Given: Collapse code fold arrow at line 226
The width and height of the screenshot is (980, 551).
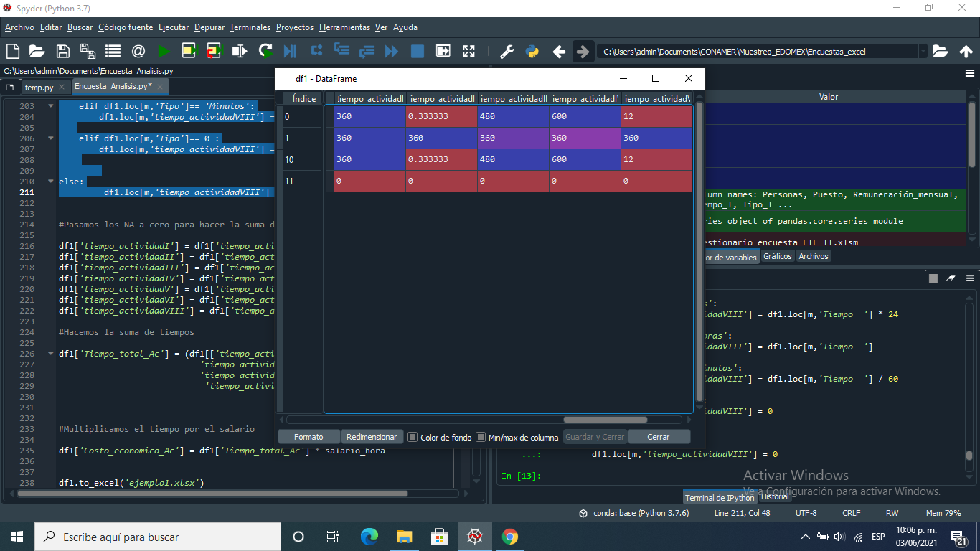Looking at the screenshot, I should (50, 353).
